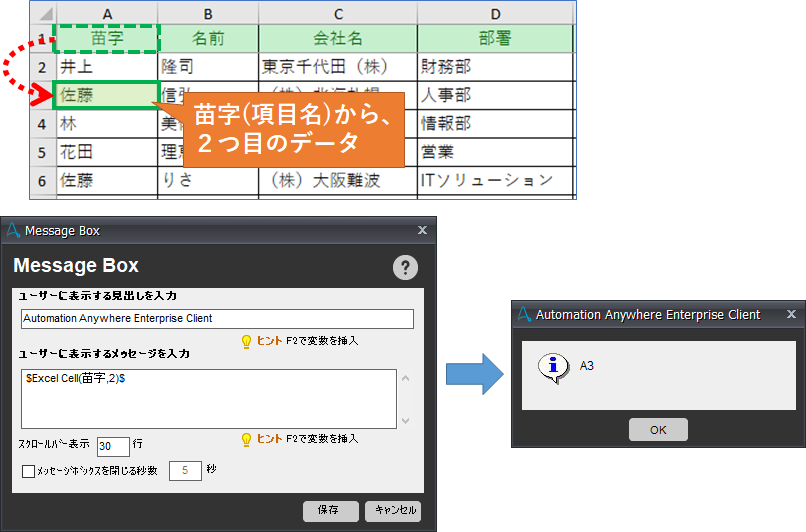Click the header cell 部署

[495, 39]
